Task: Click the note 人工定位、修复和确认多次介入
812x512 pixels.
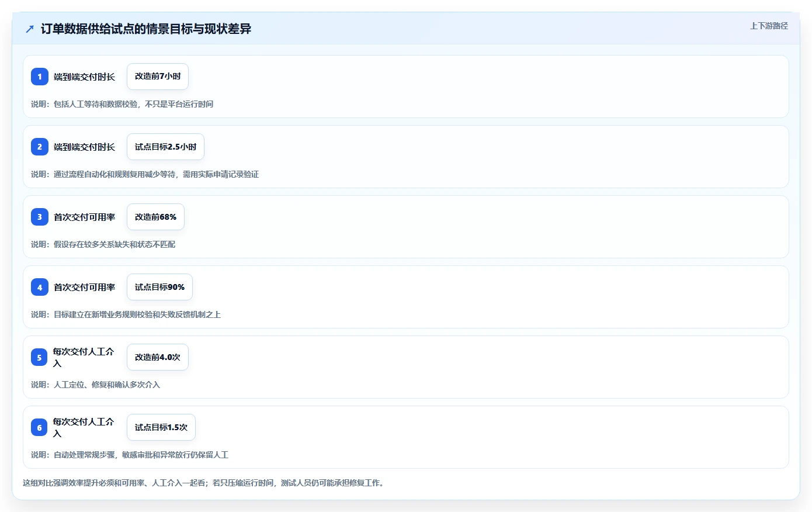Action: pos(95,385)
